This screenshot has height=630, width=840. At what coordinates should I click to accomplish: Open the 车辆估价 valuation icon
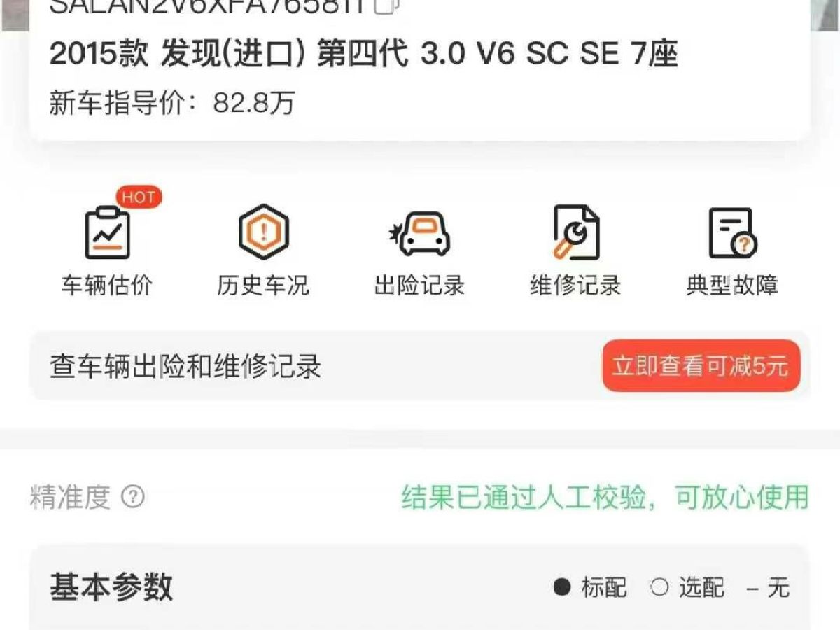107,233
